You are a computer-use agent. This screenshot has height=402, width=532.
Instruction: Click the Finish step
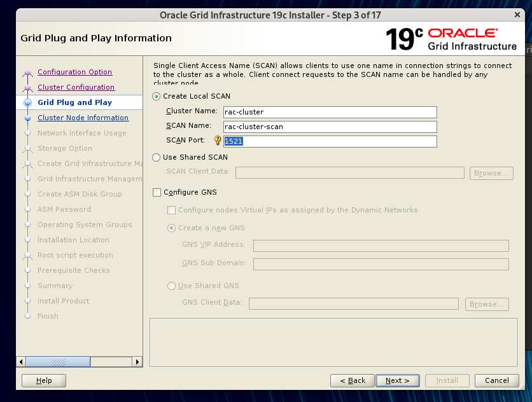click(48, 316)
